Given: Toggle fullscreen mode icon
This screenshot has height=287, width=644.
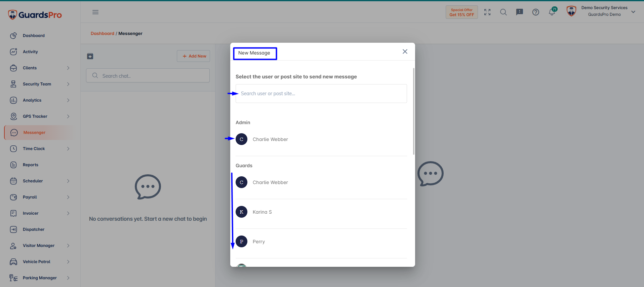Looking at the screenshot, I should click(x=487, y=12).
